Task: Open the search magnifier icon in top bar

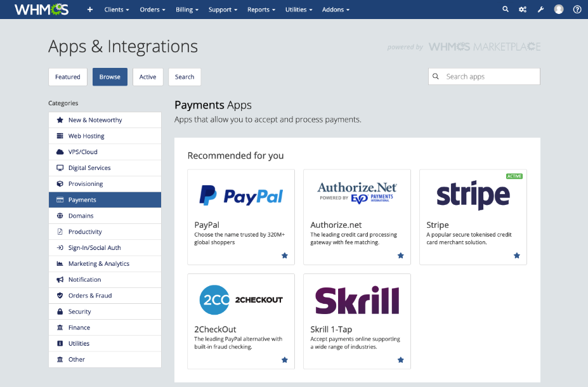Action: (x=506, y=10)
